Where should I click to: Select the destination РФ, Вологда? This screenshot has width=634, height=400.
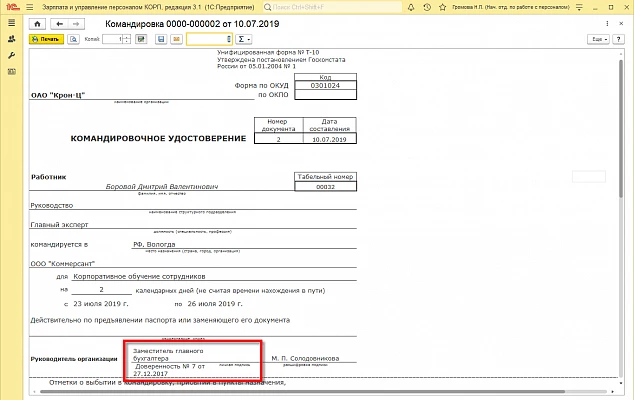pyautogui.click(x=154, y=244)
